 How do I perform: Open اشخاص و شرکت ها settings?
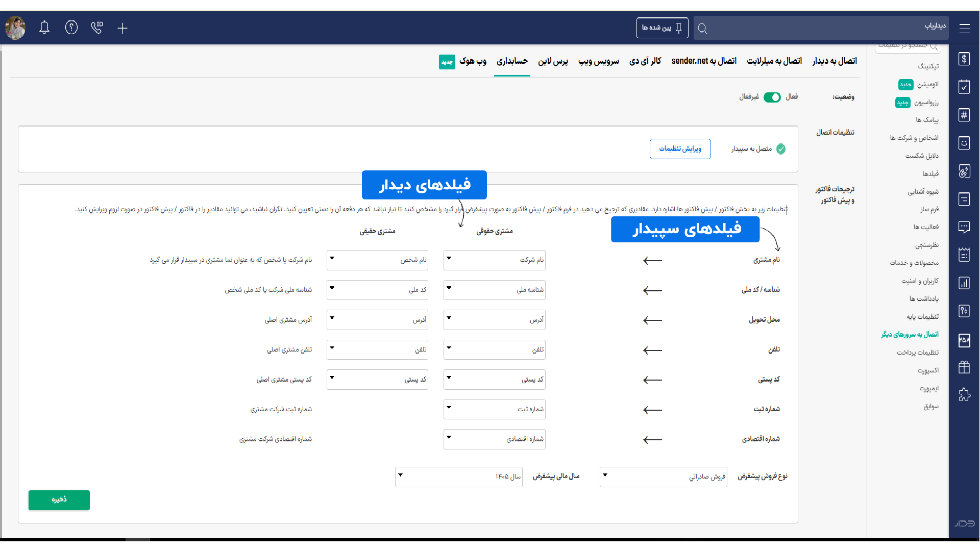click(x=914, y=138)
